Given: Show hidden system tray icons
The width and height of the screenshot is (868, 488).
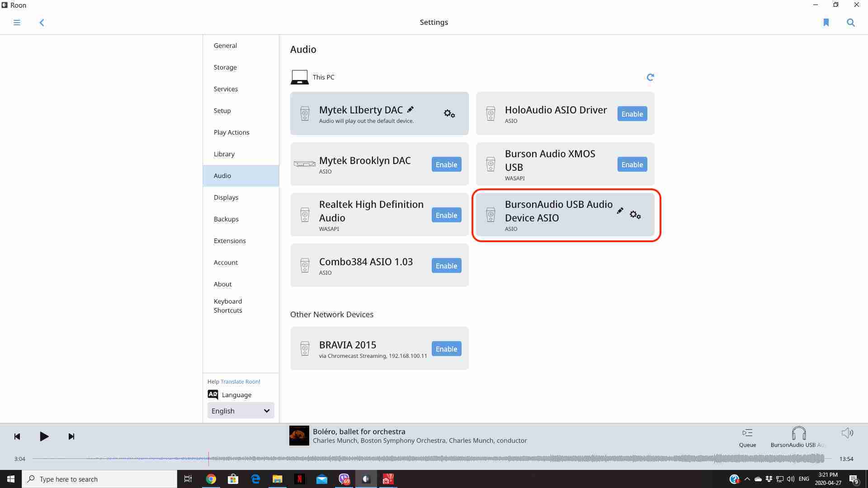Looking at the screenshot, I should point(747,479).
